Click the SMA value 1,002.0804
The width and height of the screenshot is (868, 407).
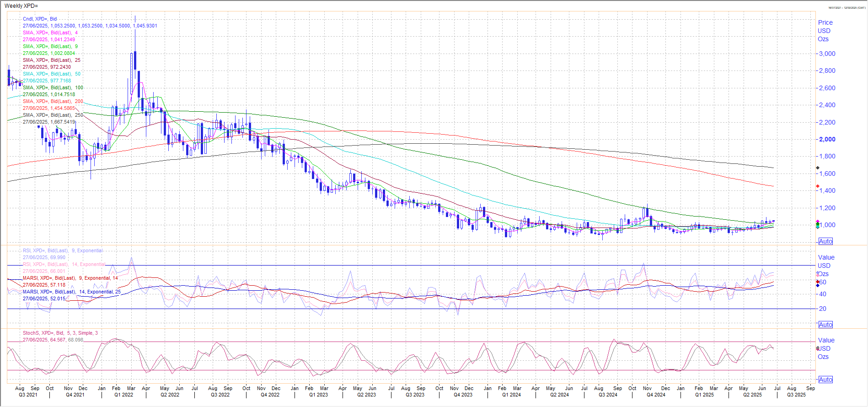tap(63, 53)
